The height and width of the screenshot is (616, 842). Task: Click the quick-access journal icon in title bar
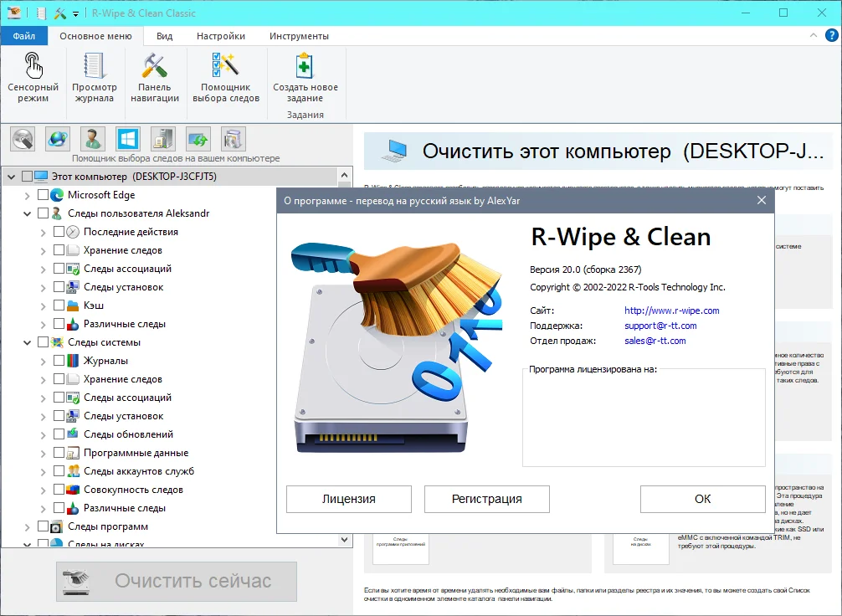click(x=41, y=13)
